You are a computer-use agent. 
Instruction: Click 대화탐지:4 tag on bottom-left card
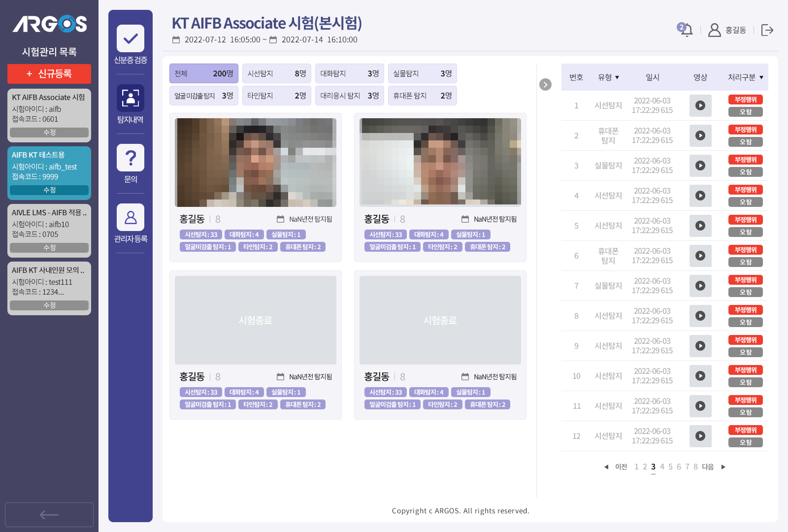244,392
